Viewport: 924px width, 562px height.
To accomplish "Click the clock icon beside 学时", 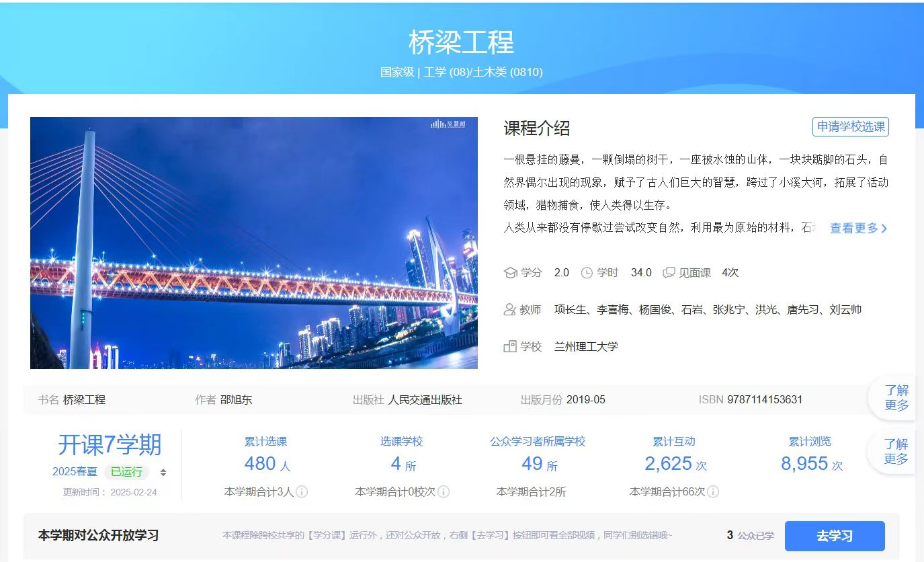I will coord(587,272).
